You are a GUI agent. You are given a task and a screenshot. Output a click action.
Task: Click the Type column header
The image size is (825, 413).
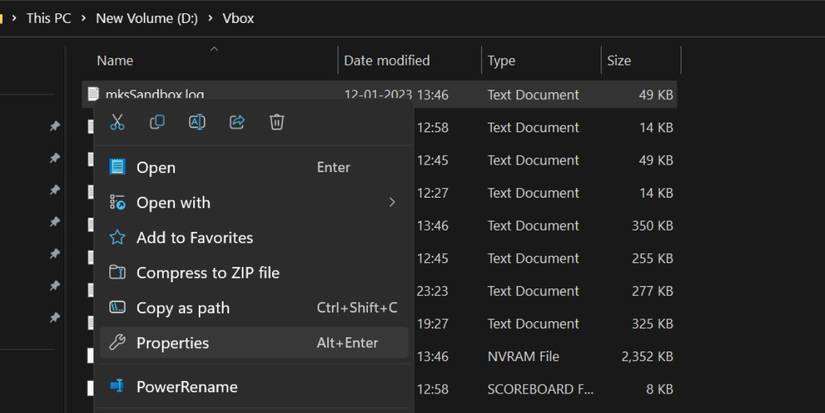tap(501, 61)
